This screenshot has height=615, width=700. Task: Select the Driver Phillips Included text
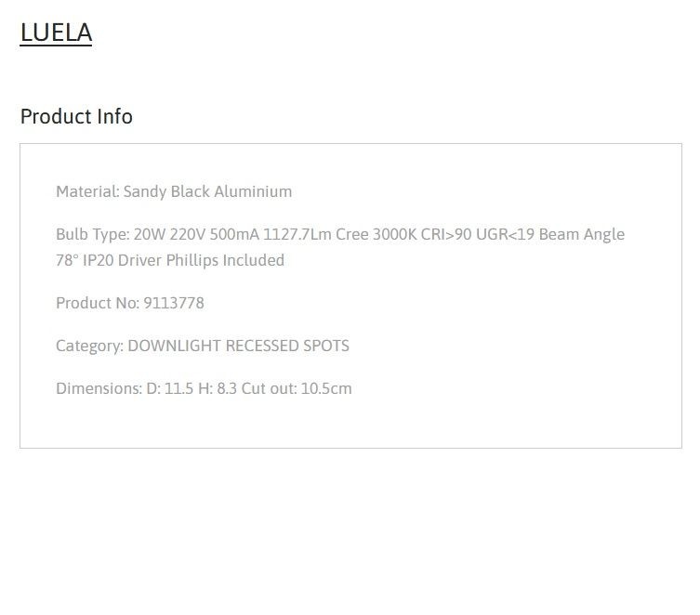click(x=201, y=260)
